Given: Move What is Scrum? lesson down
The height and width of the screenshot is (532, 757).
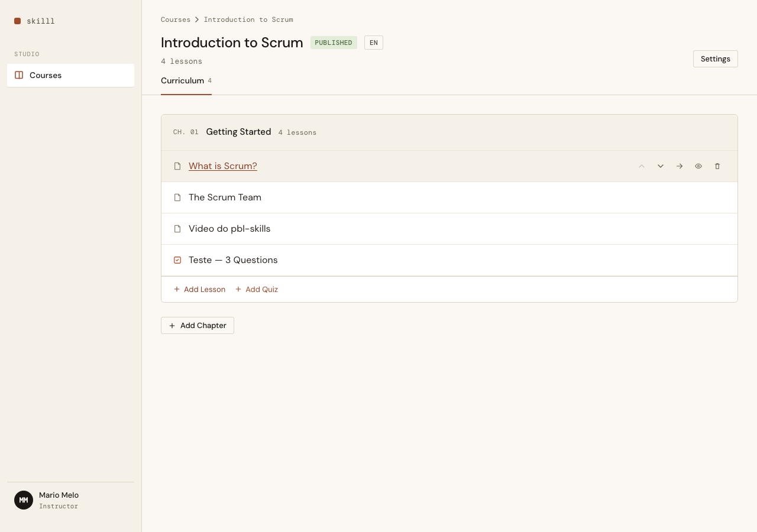Looking at the screenshot, I should [661, 166].
